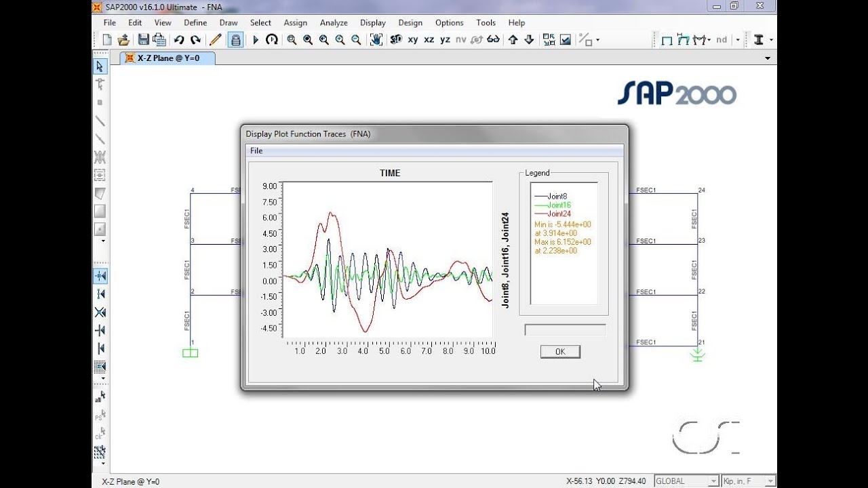Image resolution: width=868 pixels, height=488 pixels.
Task: Open the window list dropdown at tab bar right
Action: point(768,58)
